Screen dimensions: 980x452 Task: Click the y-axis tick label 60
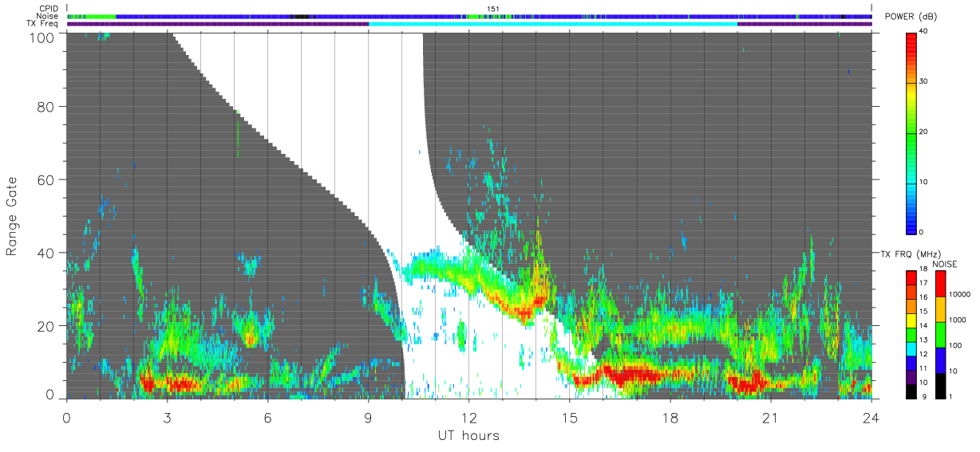[46, 179]
